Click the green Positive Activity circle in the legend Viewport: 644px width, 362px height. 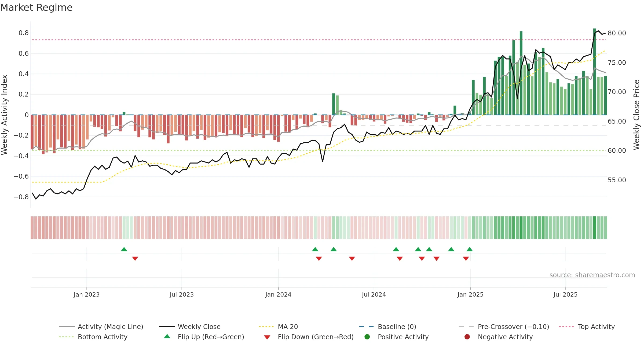pos(367,337)
